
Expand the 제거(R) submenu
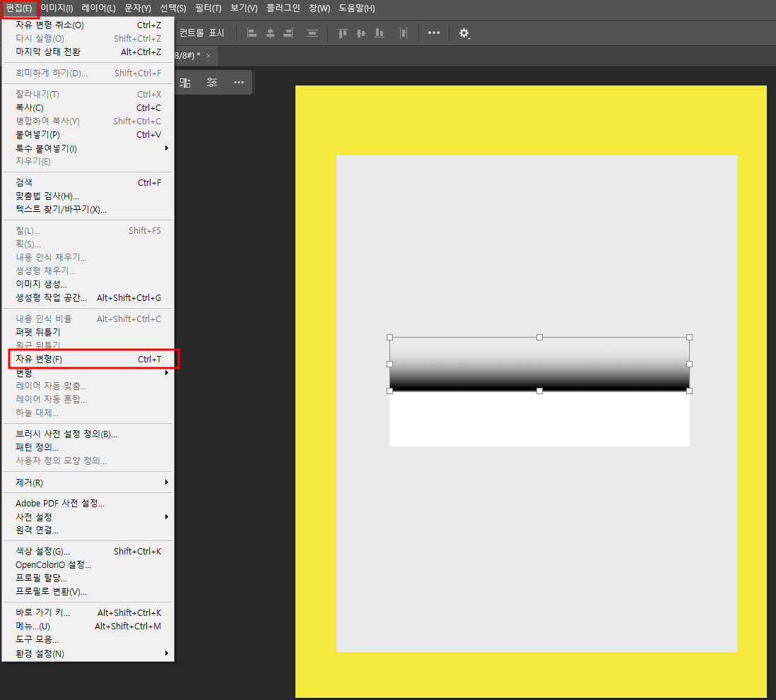pyautogui.click(x=88, y=482)
